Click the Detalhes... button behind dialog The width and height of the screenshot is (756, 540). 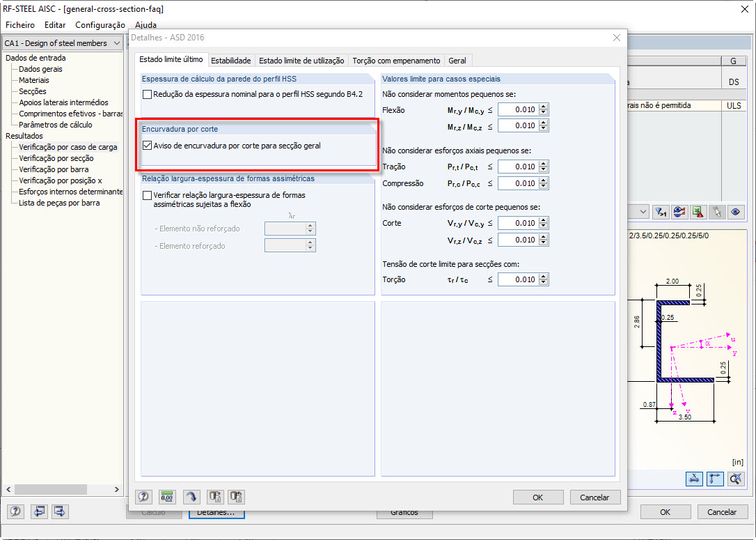[216, 514]
